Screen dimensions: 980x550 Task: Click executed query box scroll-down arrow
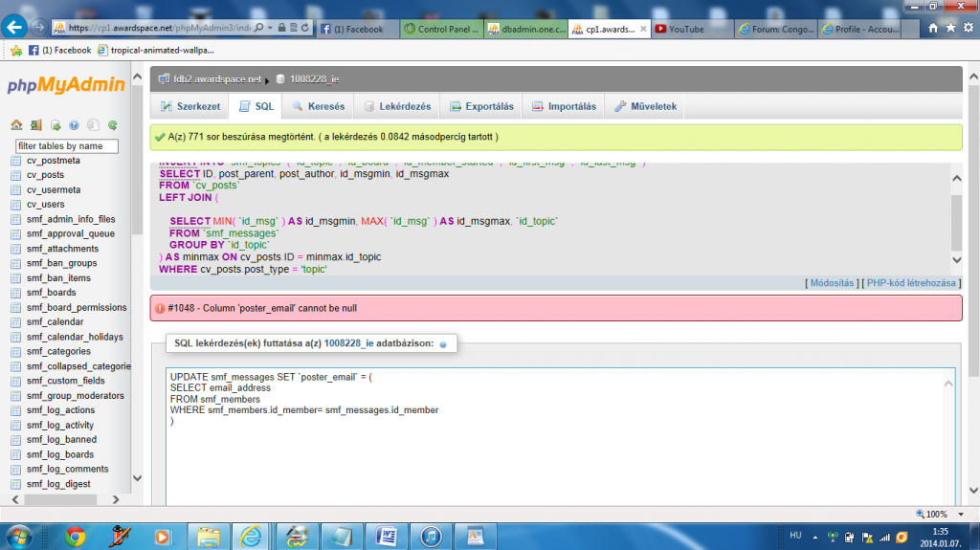tap(956, 260)
